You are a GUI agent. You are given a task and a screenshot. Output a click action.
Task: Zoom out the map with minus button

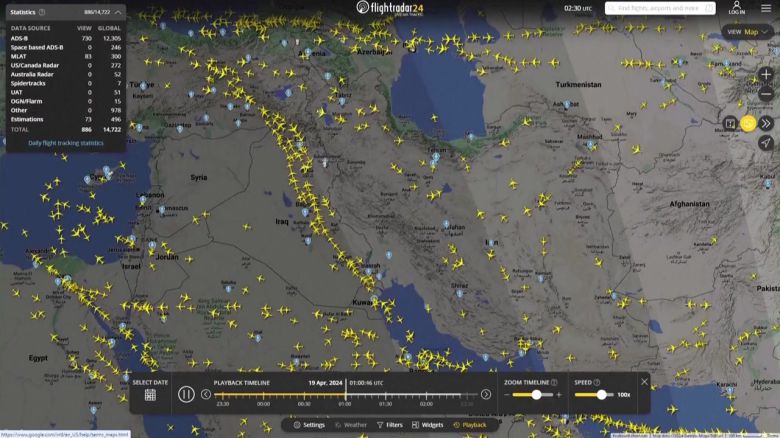click(x=766, y=96)
